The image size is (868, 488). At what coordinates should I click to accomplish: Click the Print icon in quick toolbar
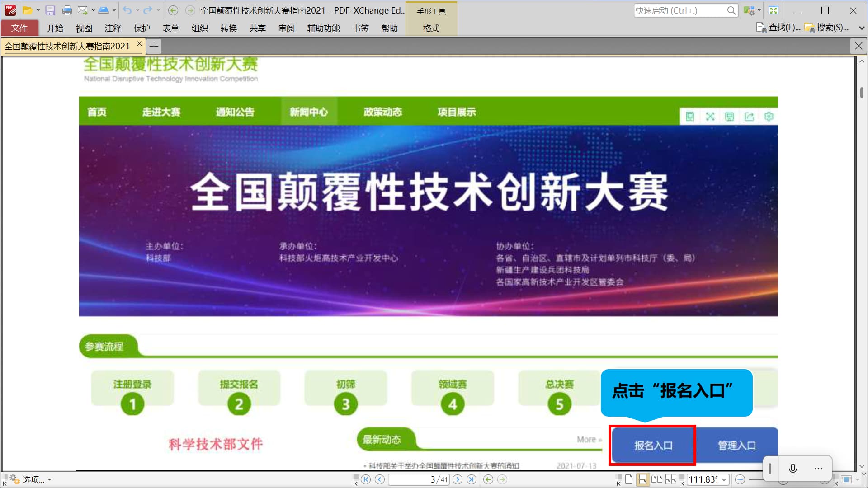coord(67,10)
